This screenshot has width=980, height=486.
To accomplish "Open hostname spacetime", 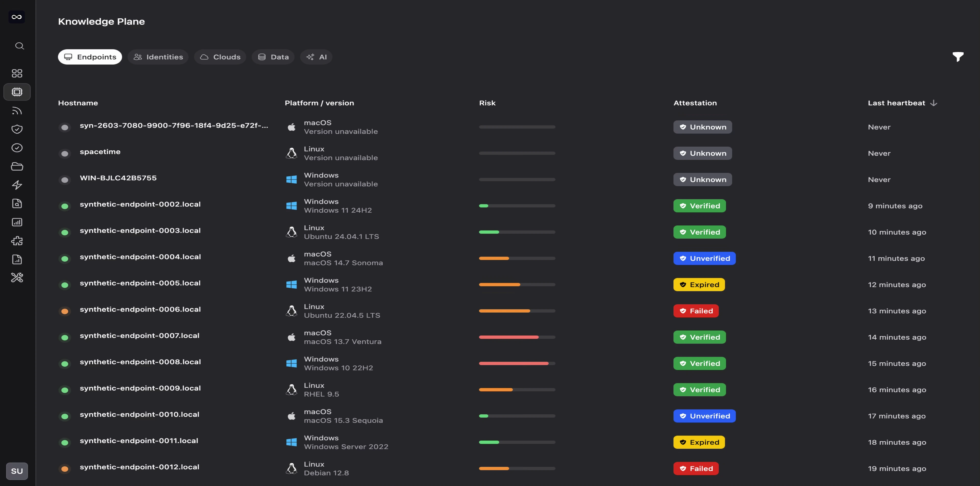I will [x=100, y=152].
